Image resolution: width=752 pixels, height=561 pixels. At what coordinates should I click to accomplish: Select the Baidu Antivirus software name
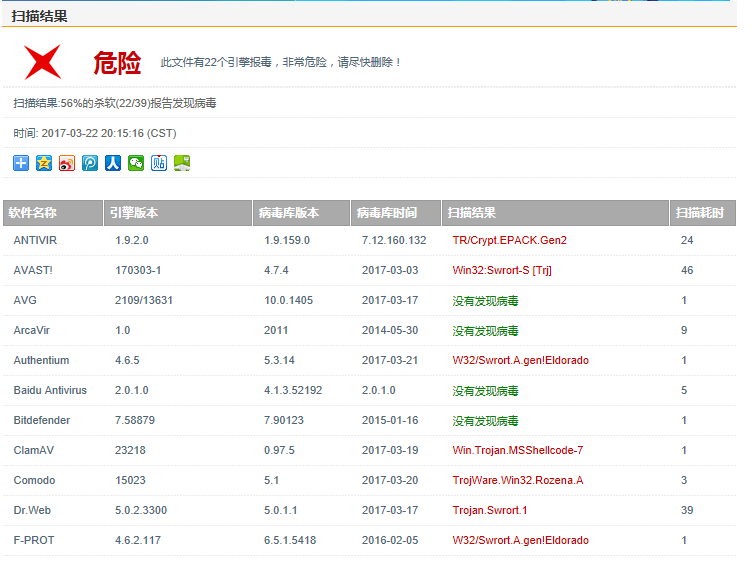click(50, 390)
